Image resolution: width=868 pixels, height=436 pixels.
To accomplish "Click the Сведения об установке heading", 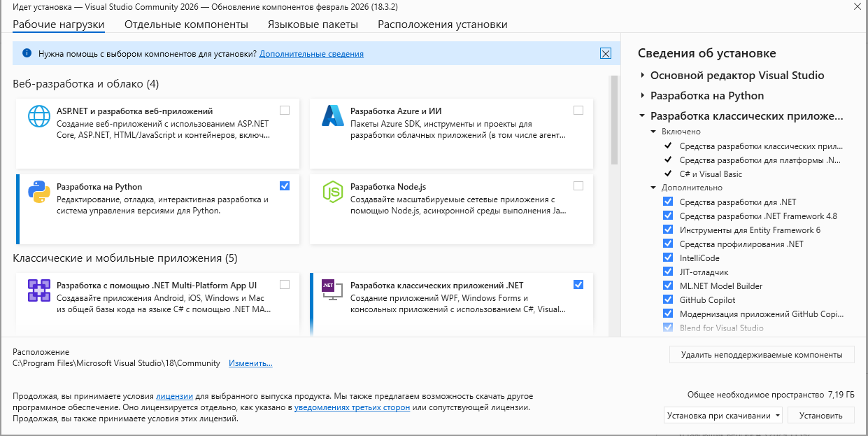I will 707,53.
